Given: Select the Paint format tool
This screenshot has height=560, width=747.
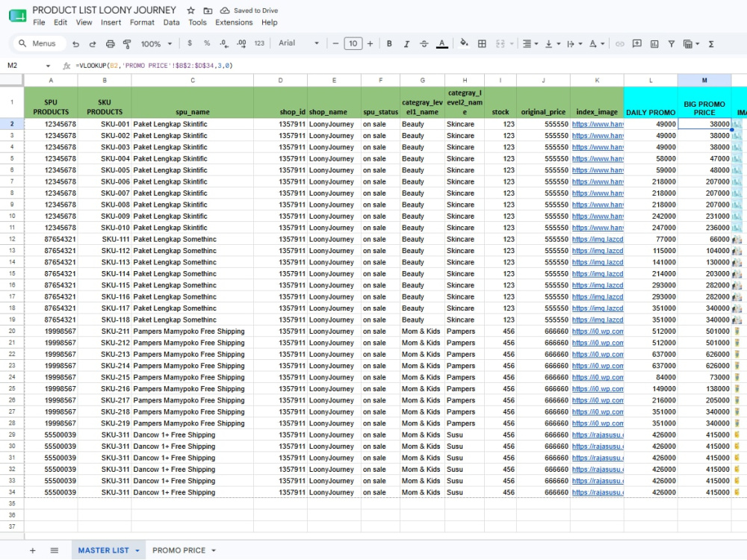Looking at the screenshot, I should point(127,44).
